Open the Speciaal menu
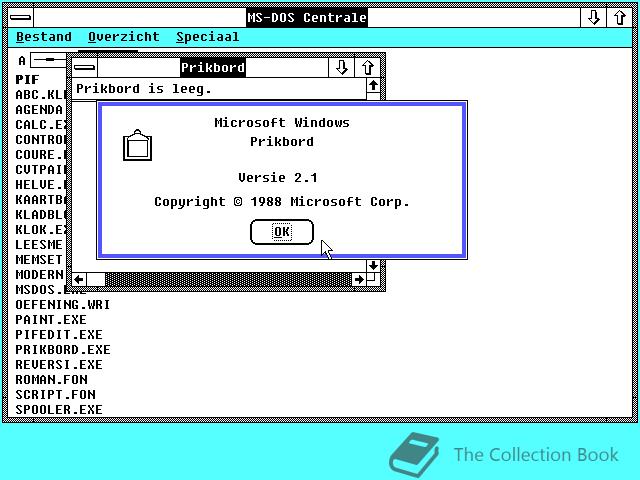The height and width of the screenshot is (480, 640). tap(207, 37)
